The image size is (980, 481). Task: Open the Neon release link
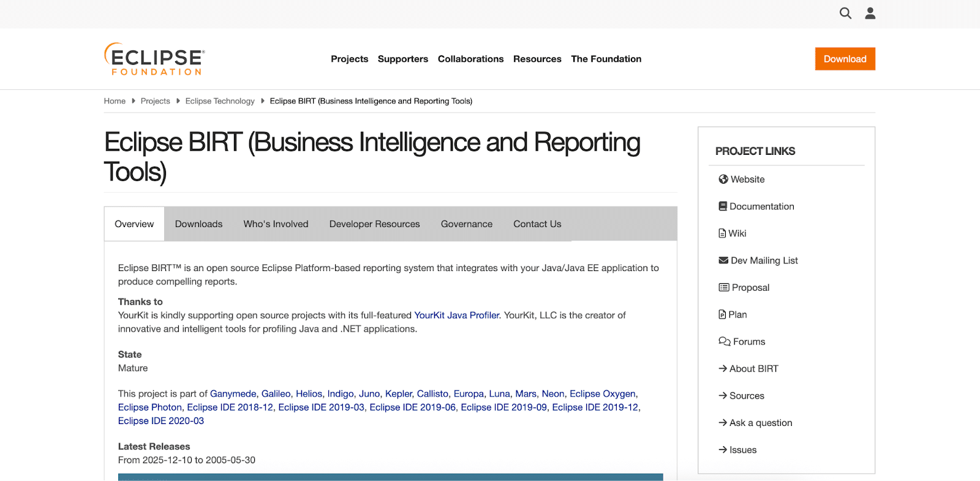click(553, 393)
